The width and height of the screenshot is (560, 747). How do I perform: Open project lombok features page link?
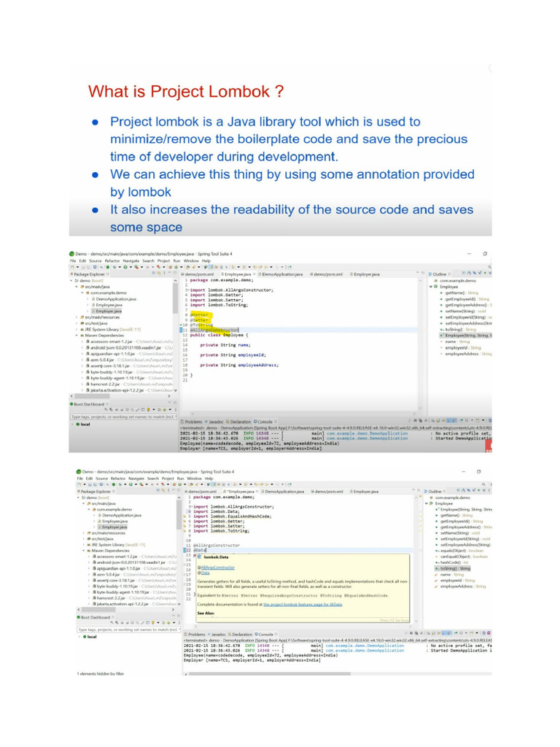point(303,604)
